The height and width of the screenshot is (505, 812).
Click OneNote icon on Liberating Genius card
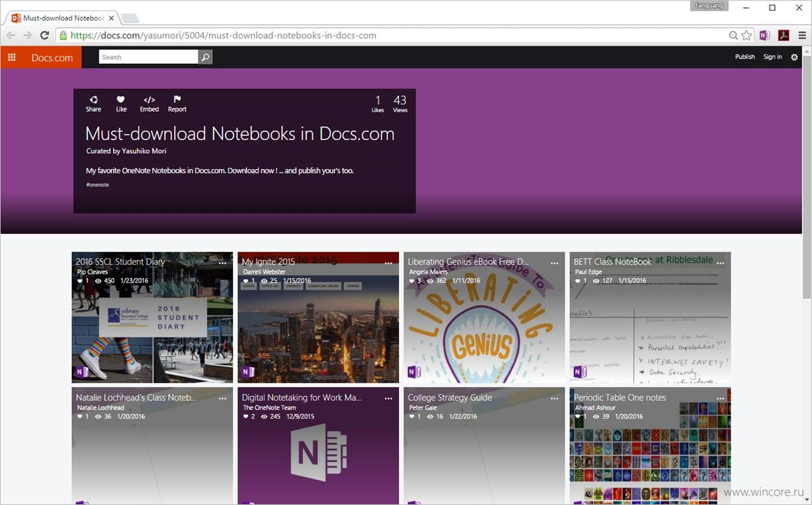(414, 372)
